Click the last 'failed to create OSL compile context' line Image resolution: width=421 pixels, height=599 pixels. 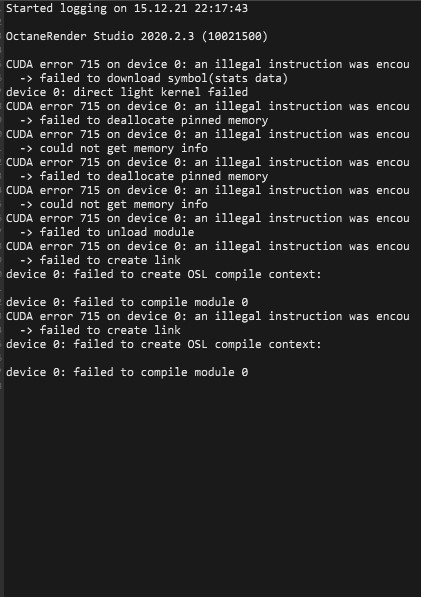[164, 344]
